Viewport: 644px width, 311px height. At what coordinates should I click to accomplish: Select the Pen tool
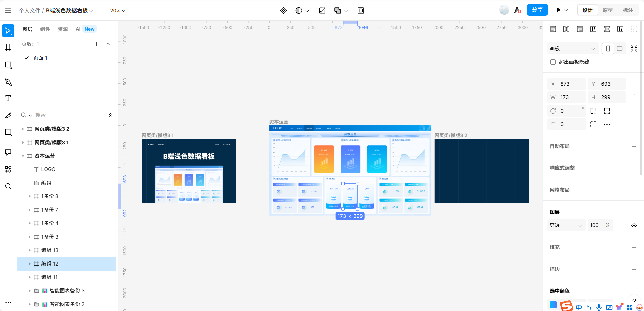(8, 82)
